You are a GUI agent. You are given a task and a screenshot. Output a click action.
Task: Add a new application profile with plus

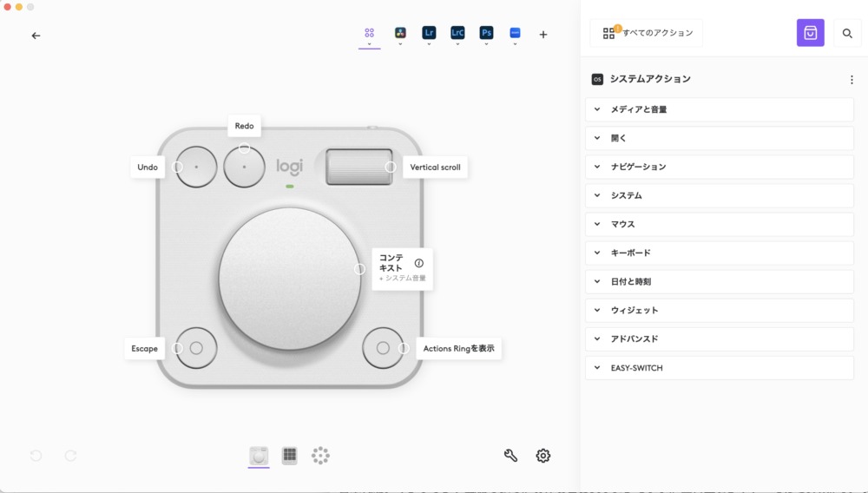click(543, 35)
